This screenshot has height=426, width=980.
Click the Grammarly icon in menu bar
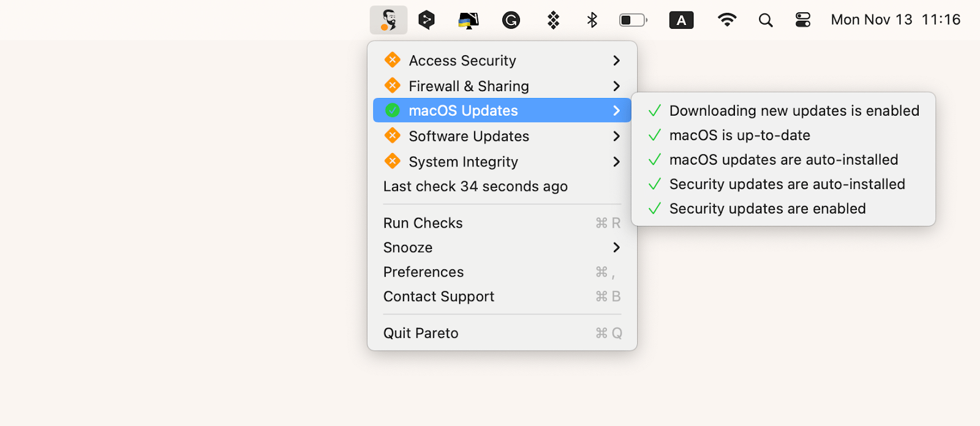(511, 20)
